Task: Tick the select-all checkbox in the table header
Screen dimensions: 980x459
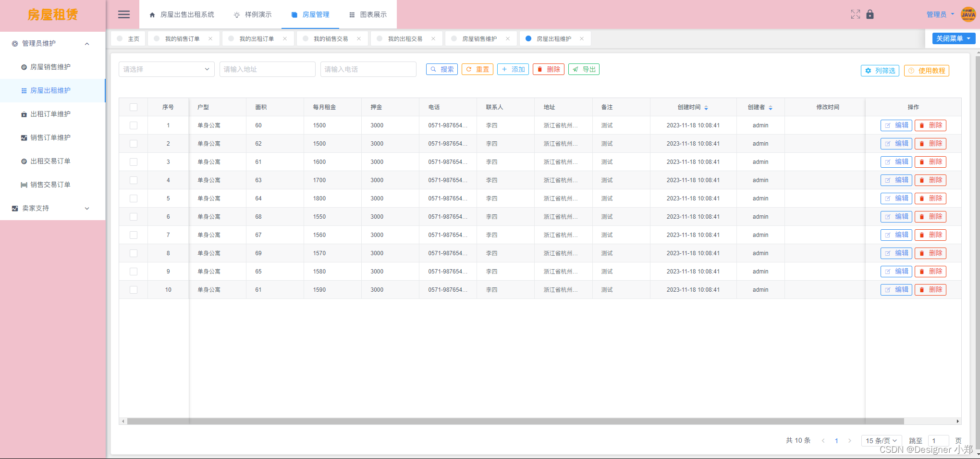Action: pyautogui.click(x=134, y=107)
